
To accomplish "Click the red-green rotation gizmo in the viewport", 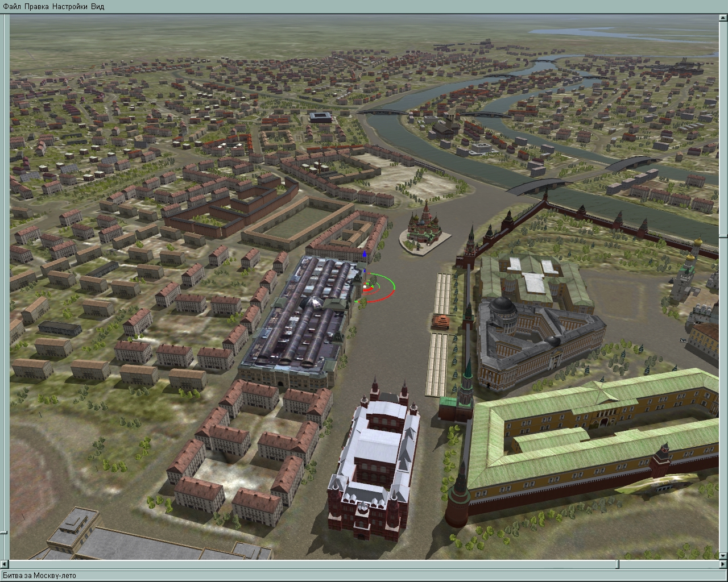I will click(x=376, y=288).
